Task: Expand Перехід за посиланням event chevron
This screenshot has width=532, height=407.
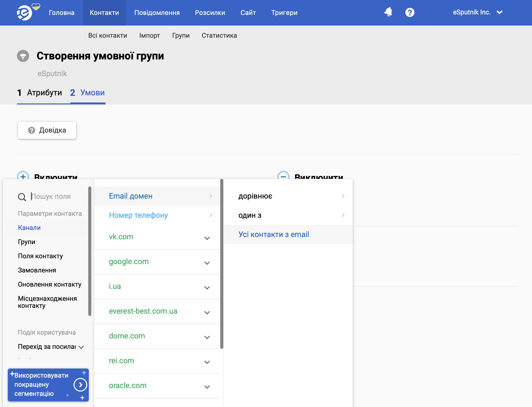Action: click(81, 347)
